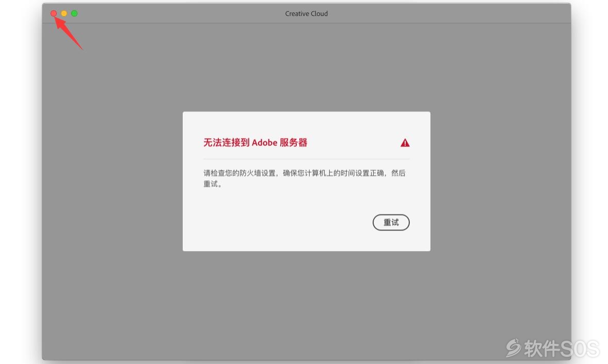
Task: Click the Creative Cloud window title
Action: [307, 13]
